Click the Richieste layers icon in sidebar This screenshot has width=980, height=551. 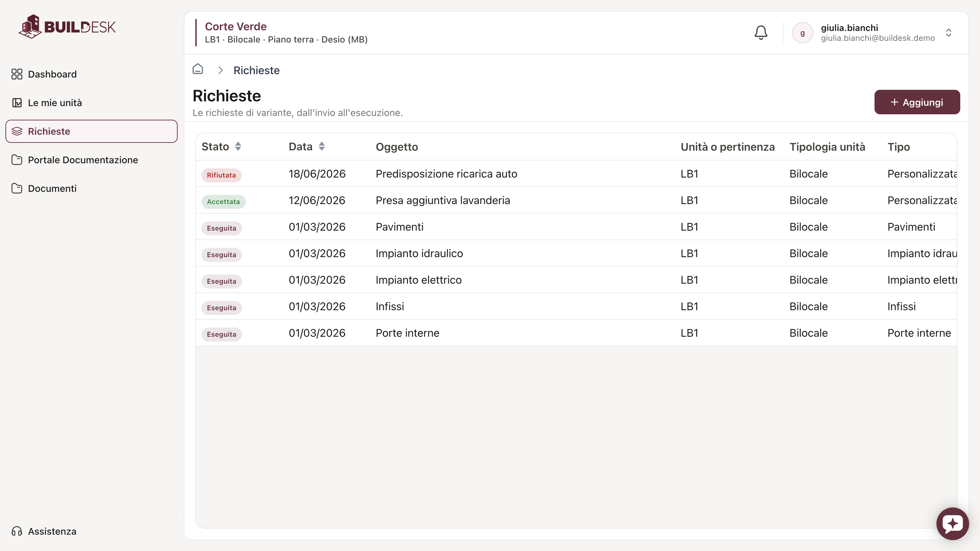click(17, 131)
